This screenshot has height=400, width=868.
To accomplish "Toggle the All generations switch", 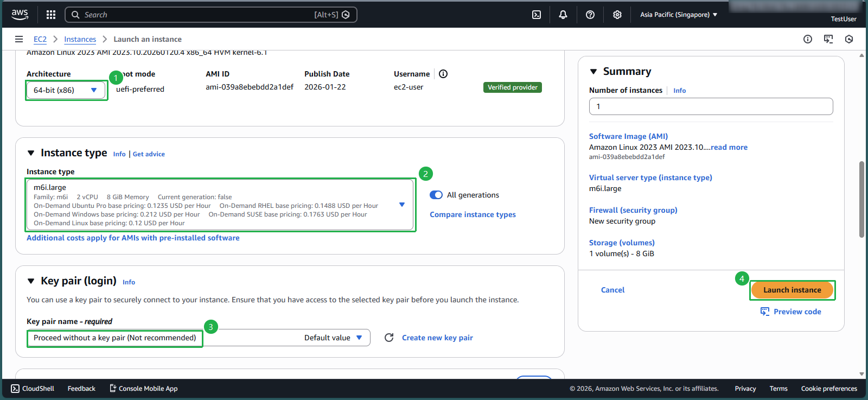I will coord(436,195).
